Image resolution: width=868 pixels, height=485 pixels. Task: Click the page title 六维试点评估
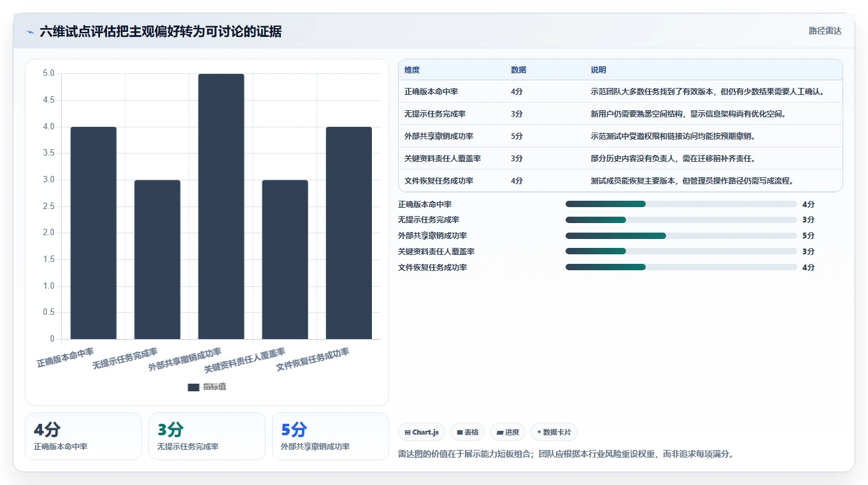tap(160, 31)
